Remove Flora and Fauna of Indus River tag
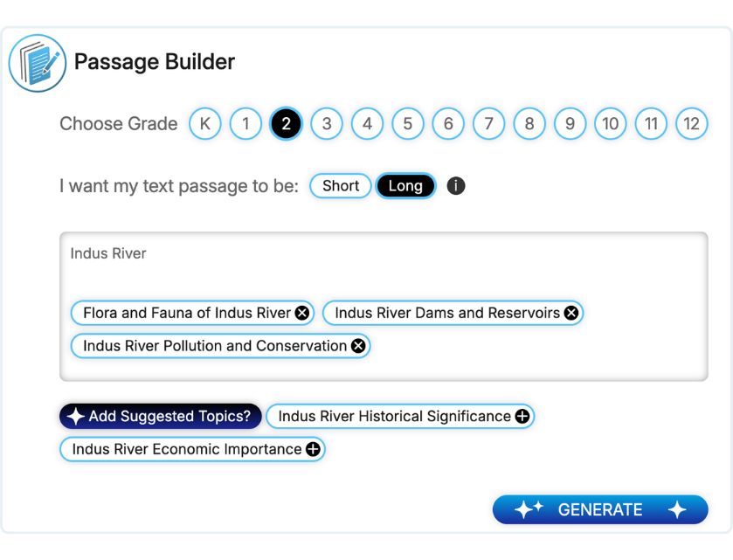The height and width of the screenshot is (560, 733). coord(301,313)
